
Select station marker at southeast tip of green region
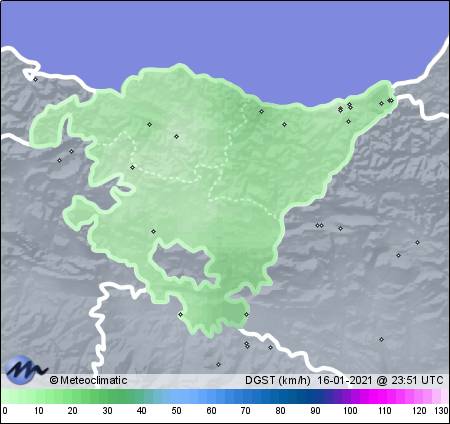[x=246, y=314]
